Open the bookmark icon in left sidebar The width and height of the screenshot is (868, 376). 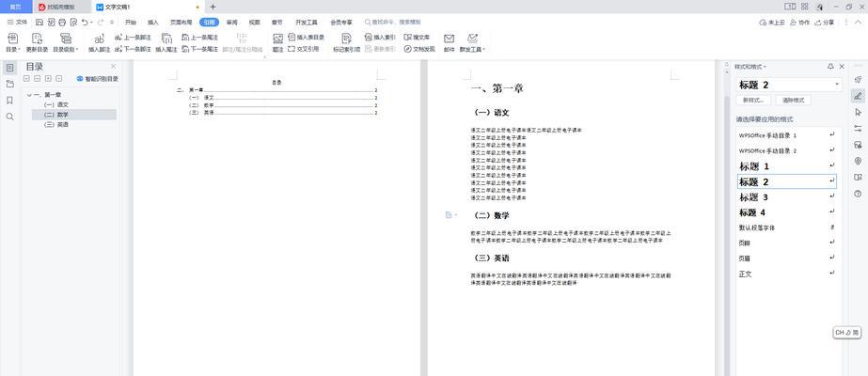(x=10, y=100)
